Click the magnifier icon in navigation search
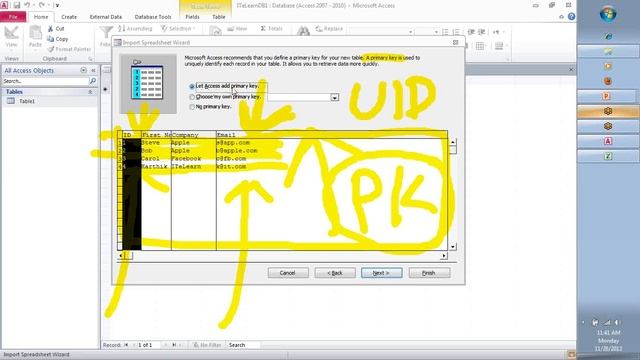 click(93, 81)
